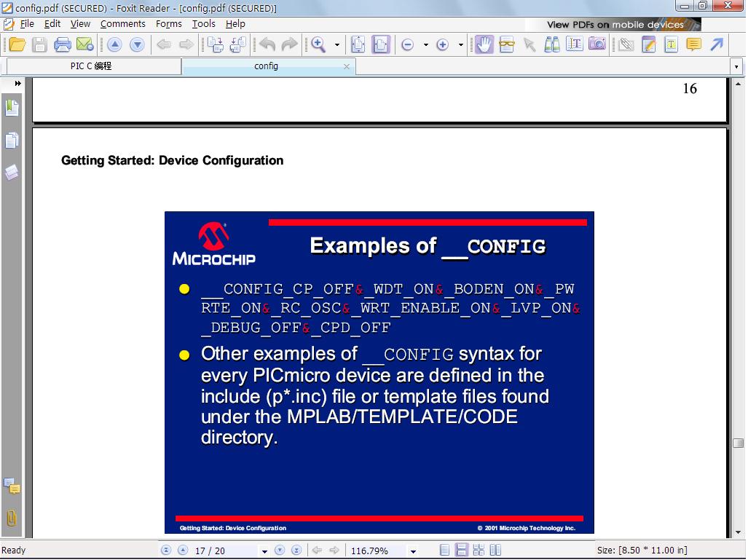The height and width of the screenshot is (560, 748).
Task: Select the Arrow drawing tool
Action: (x=717, y=45)
